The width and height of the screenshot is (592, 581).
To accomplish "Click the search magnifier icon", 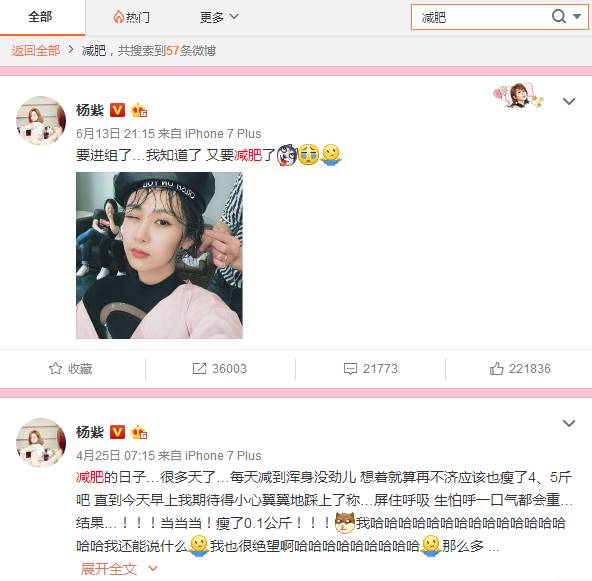I will pos(558,16).
